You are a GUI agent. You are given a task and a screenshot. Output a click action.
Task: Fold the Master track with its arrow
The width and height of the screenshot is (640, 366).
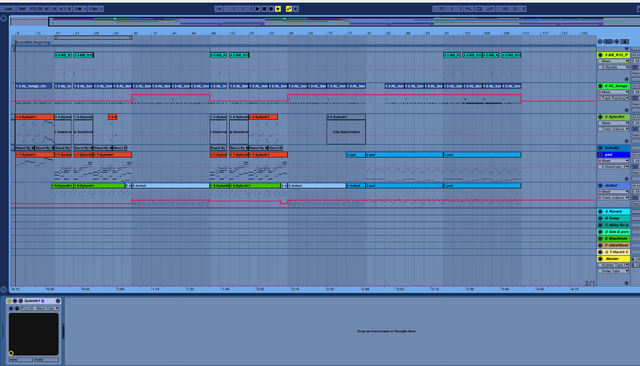(x=600, y=259)
